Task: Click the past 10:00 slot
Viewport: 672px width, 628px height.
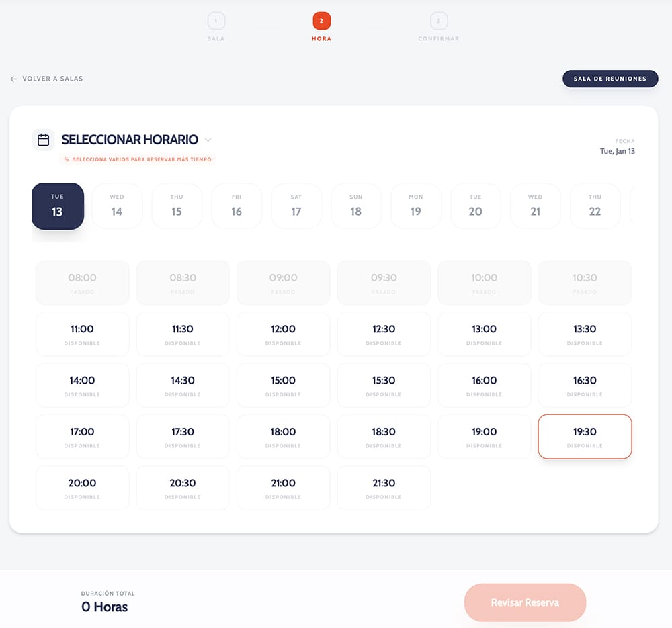Action: pos(485,283)
